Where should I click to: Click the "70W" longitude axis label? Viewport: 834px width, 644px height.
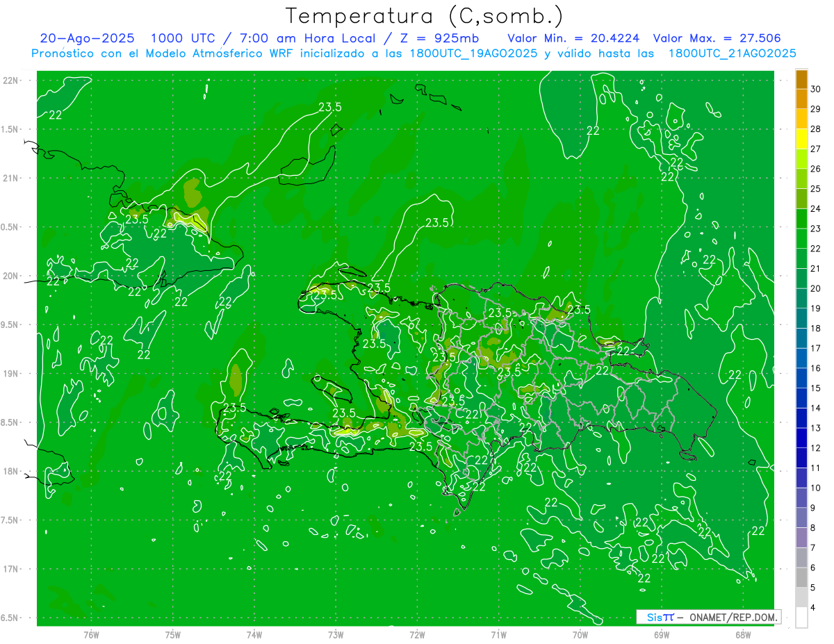(x=580, y=635)
